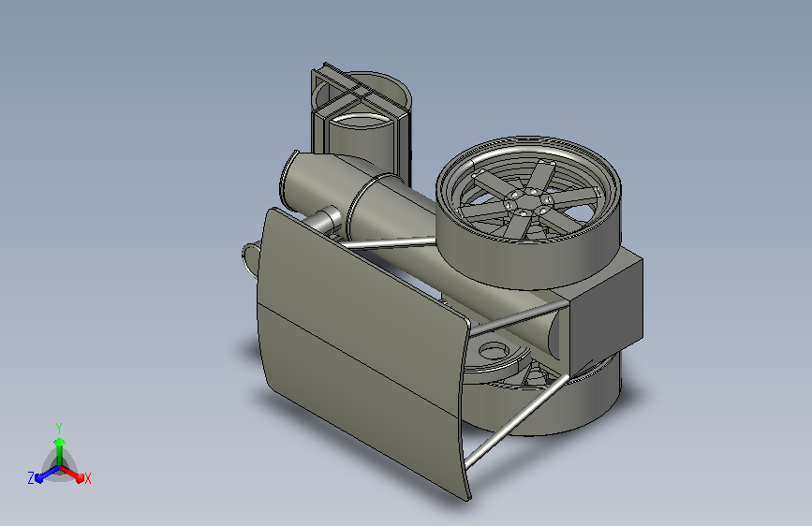
Task: Select the round flange with center hole
Action: pos(495,357)
